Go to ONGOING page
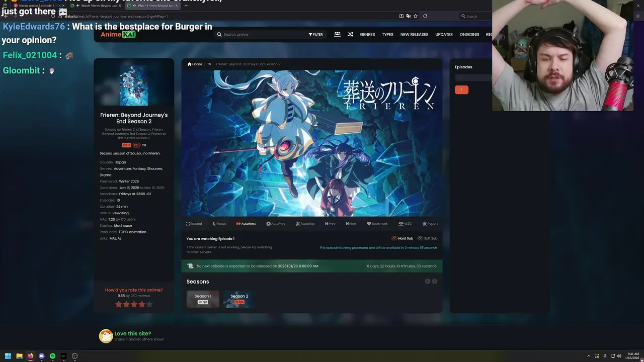Image resolution: width=644 pixels, height=362 pixels. (x=469, y=34)
